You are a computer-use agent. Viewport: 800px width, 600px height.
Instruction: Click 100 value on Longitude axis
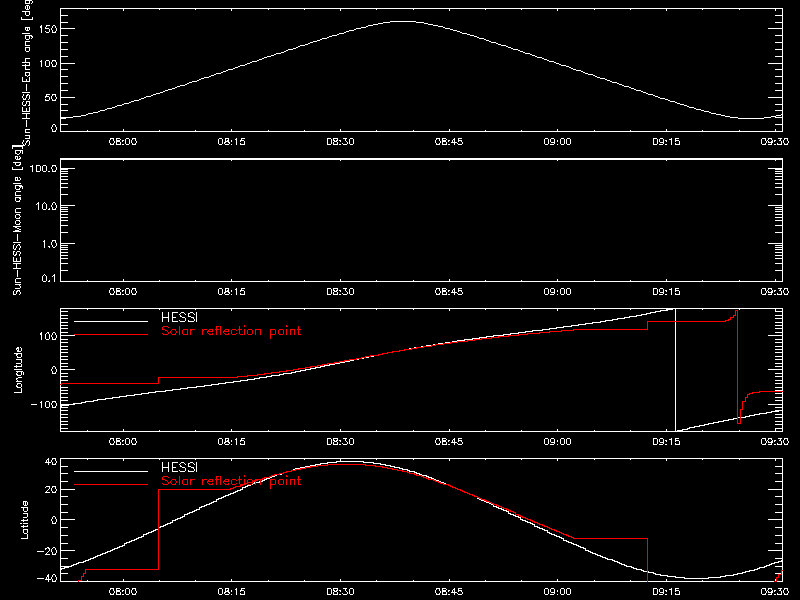[48, 336]
